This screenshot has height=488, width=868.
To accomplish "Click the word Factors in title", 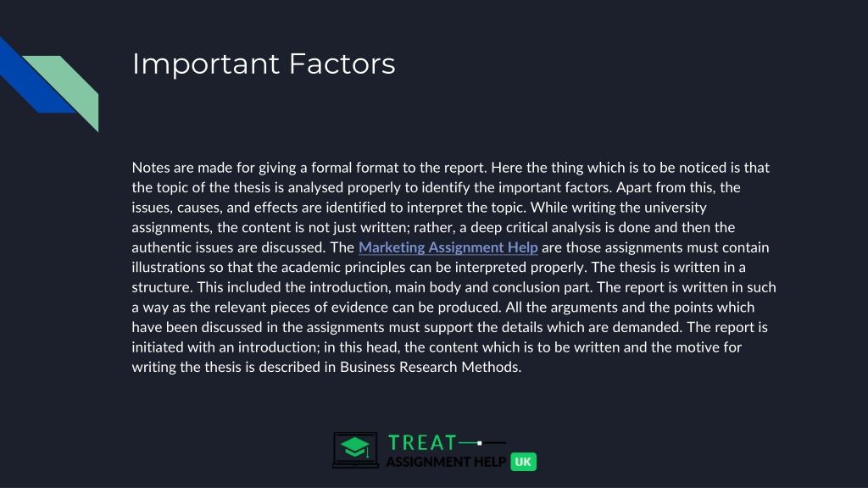I will pyautogui.click(x=342, y=64).
